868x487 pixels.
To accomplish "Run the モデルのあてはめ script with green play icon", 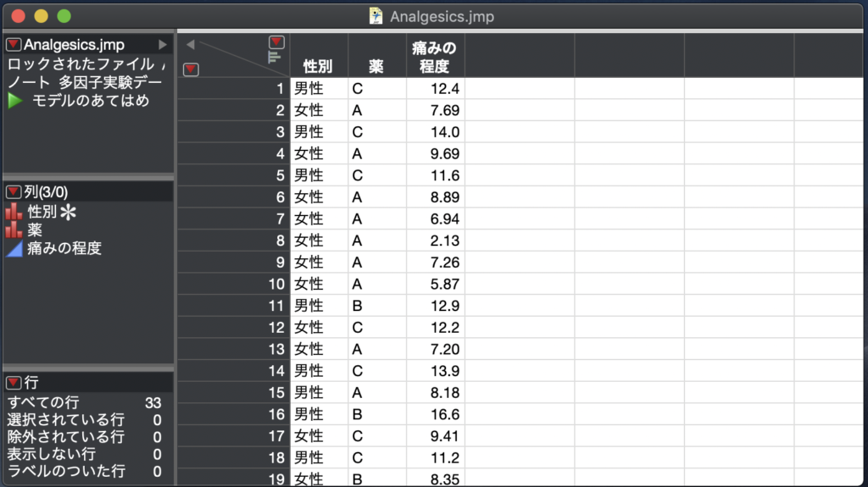I will (x=15, y=101).
